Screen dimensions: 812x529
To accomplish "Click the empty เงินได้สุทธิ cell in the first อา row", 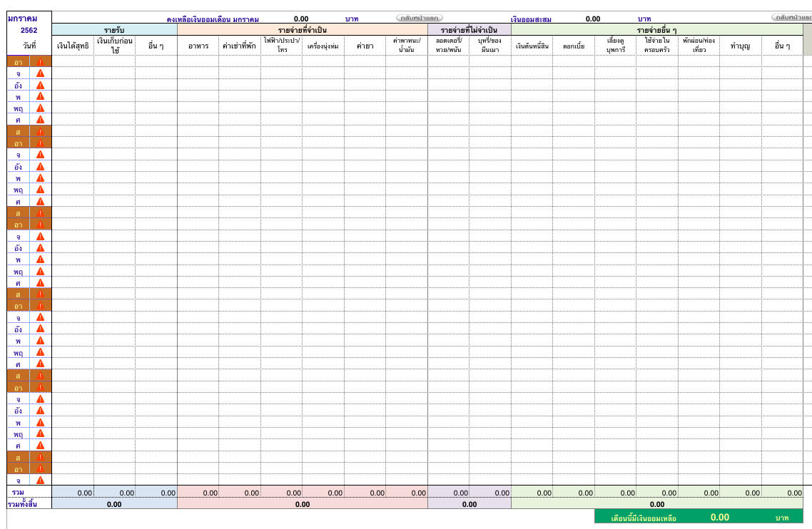I will (73, 61).
